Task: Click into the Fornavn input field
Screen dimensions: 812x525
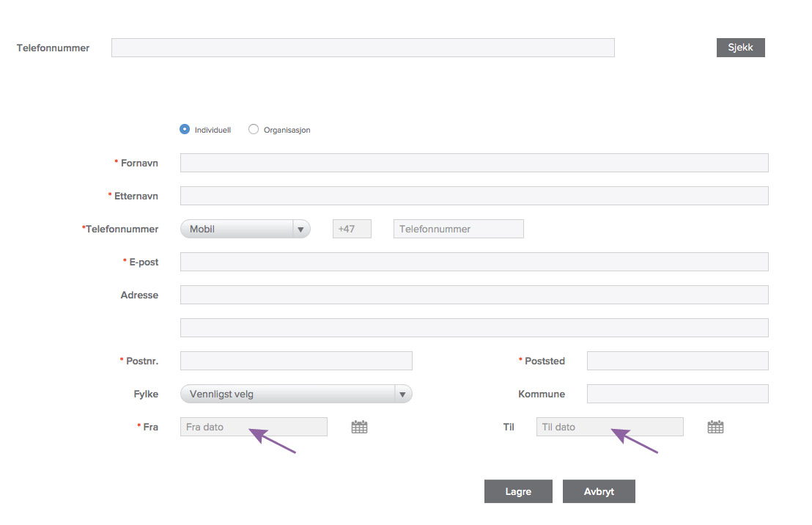Action: tap(474, 163)
